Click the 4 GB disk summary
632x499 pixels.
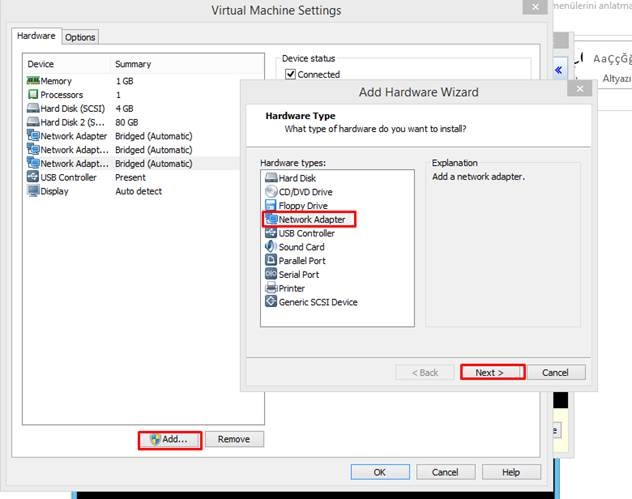click(125, 108)
